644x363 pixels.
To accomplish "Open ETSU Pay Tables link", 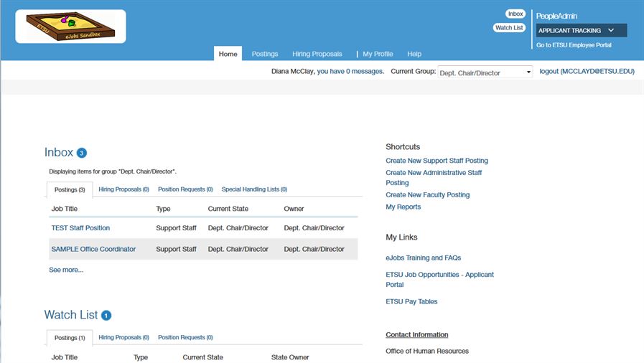I will (x=411, y=302).
